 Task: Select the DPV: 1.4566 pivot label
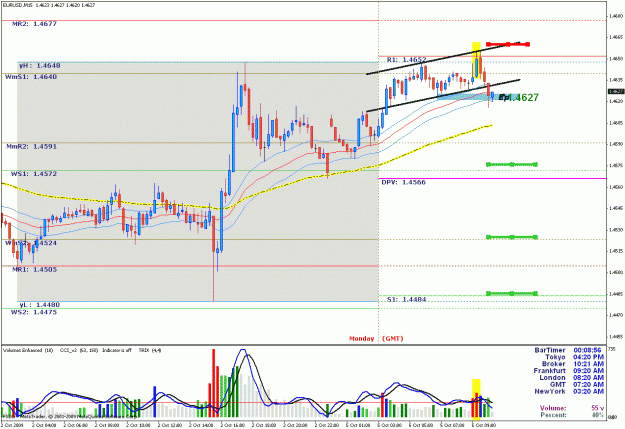click(403, 182)
